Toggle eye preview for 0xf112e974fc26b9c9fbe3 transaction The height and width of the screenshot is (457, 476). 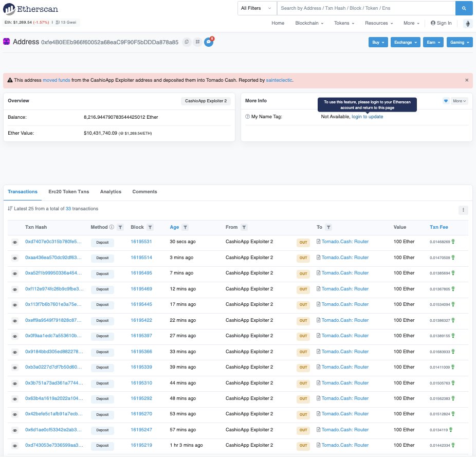[14, 289]
